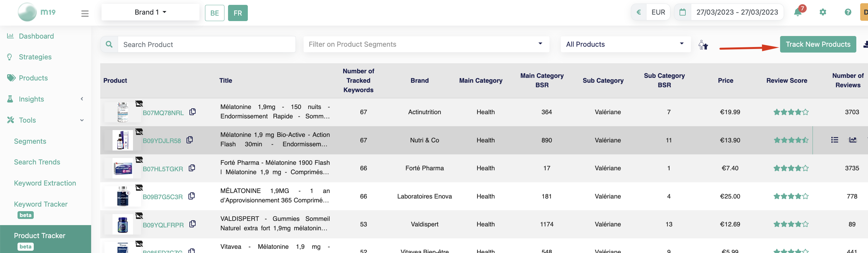
Task: Collapse arrow next to Insights
Action: 82,99
